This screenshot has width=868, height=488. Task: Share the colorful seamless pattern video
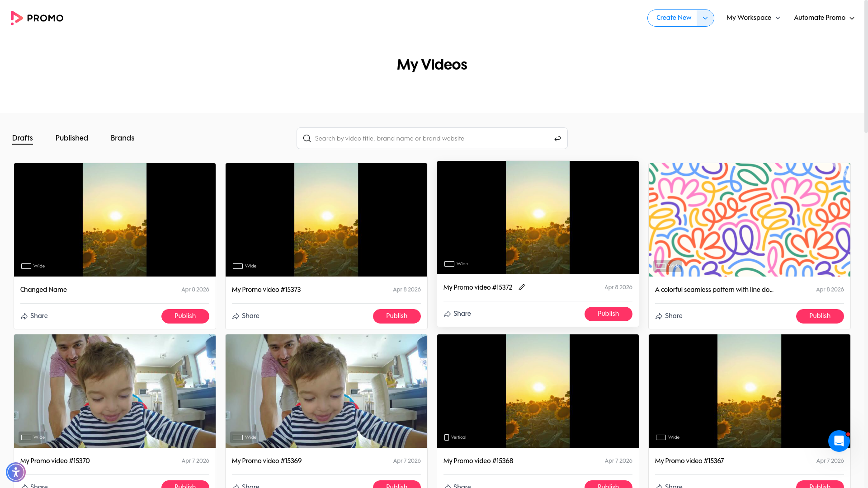pos(669,316)
